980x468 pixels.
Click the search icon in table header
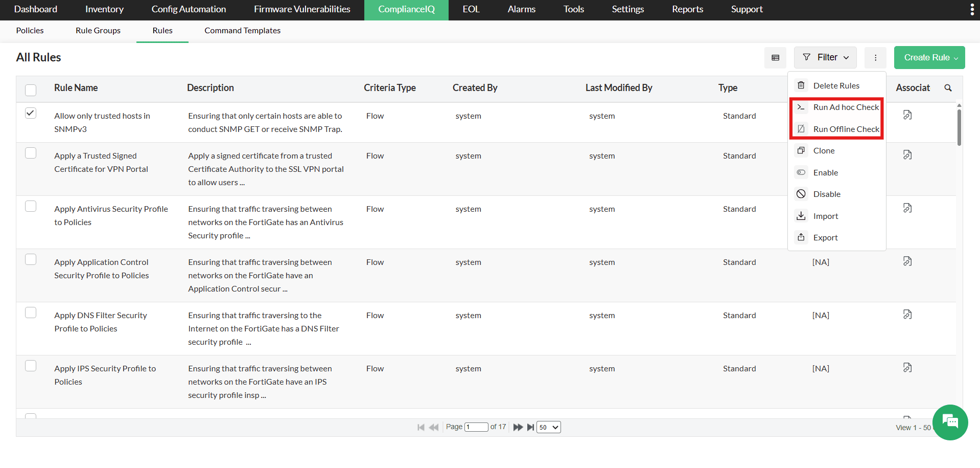(x=948, y=88)
